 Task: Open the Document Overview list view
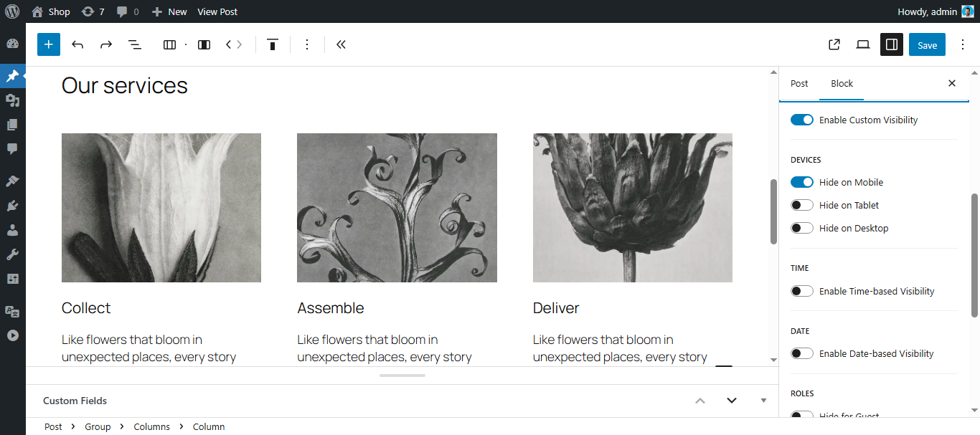135,44
